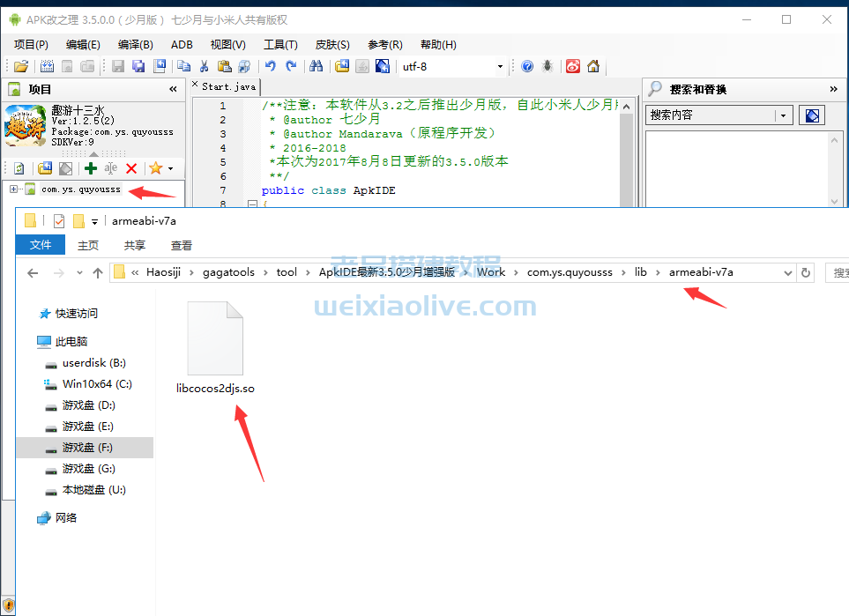Image resolution: width=849 pixels, height=616 pixels.
Task: Open the utf-8 encoding dropdown
Action: (x=500, y=66)
